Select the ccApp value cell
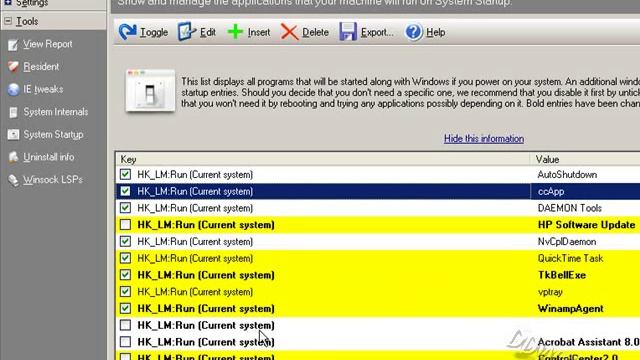This screenshot has height=360, width=640. tap(551, 191)
